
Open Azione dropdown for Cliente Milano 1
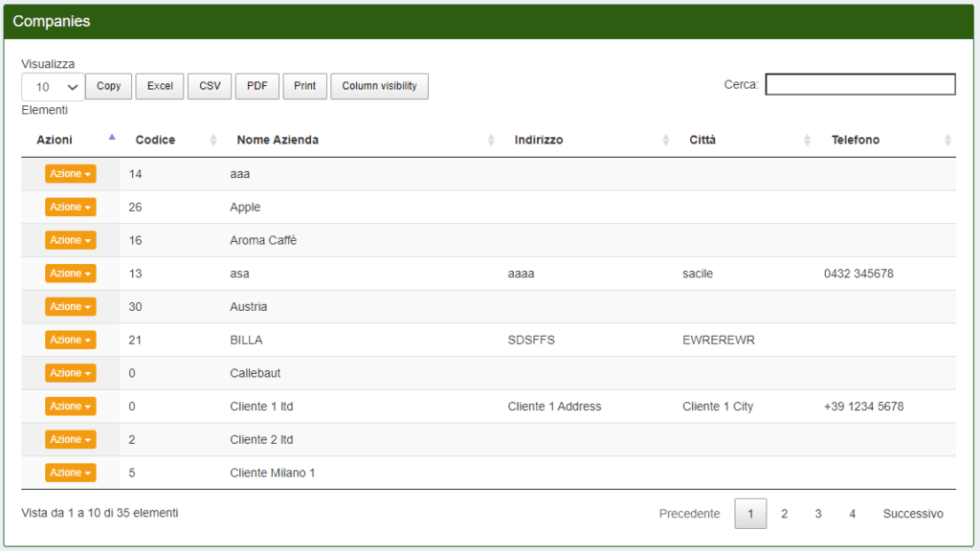71,474
